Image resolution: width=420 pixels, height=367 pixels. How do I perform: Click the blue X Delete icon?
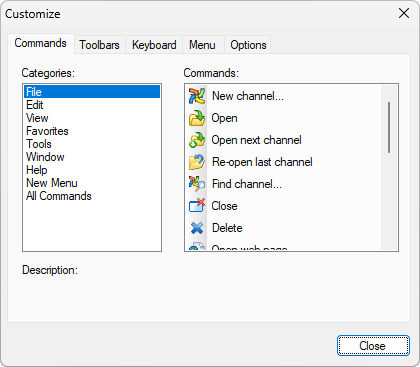(197, 228)
